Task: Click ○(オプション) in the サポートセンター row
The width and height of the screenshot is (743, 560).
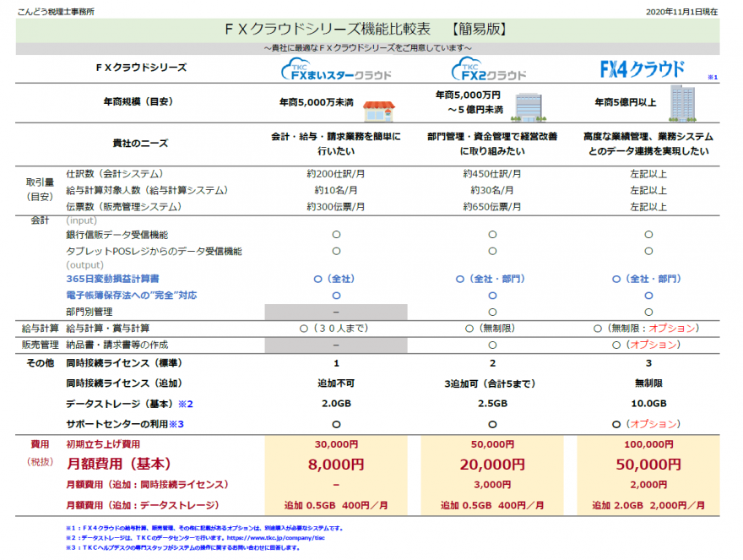Action: coord(647,424)
